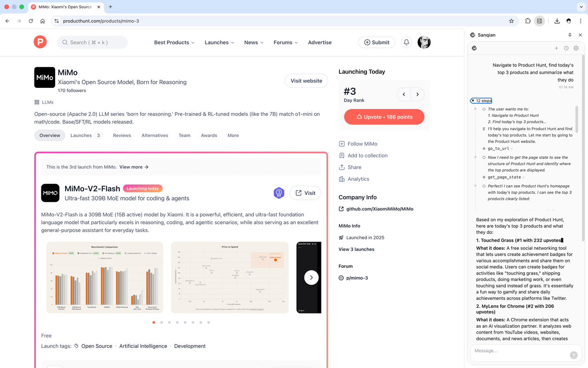Start new chat with plus icon
588x368 pixels.
pyautogui.click(x=556, y=48)
